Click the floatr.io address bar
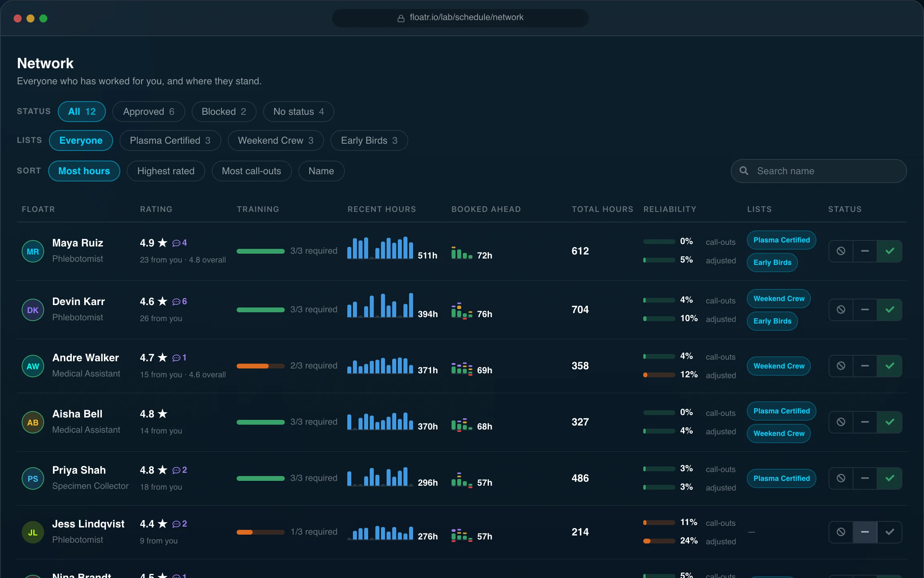 (460, 18)
